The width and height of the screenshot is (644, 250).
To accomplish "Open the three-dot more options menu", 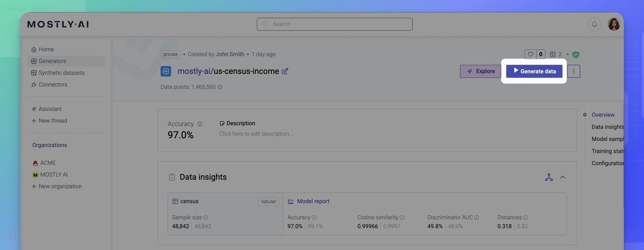I will [574, 71].
